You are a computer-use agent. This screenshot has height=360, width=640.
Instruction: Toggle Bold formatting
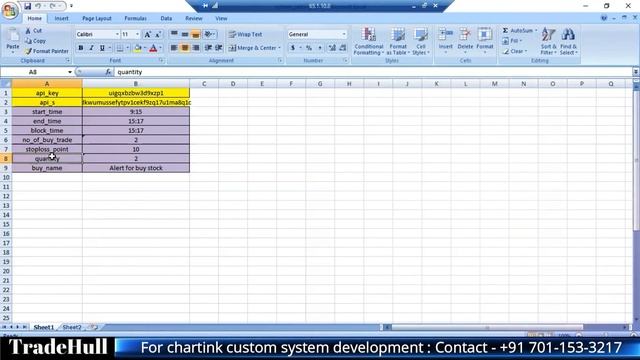pos(80,48)
